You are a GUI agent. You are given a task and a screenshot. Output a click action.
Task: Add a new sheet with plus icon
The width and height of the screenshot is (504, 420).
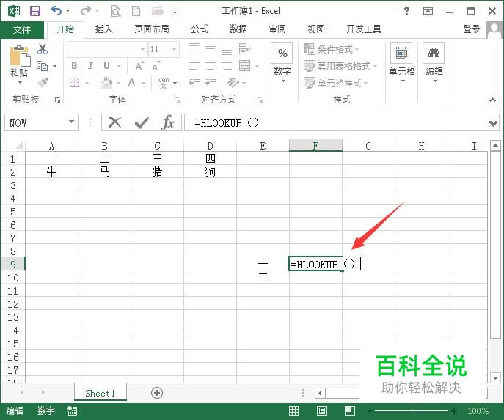point(157,393)
